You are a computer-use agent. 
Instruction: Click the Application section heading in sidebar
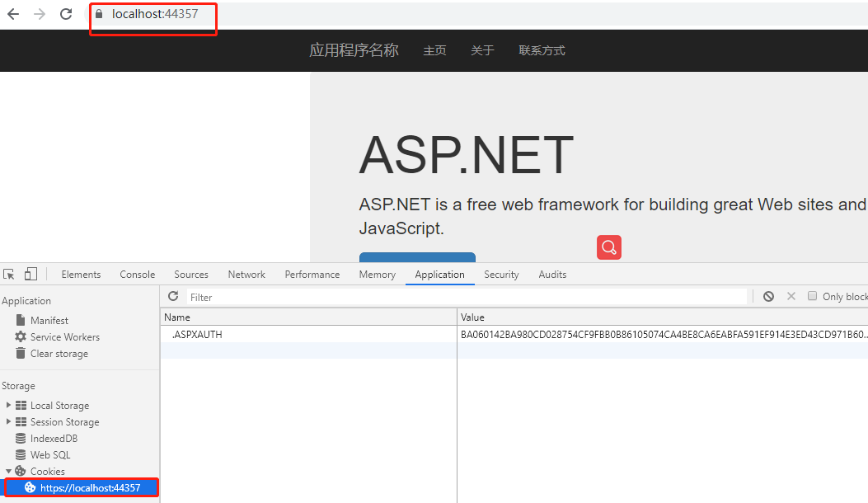tap(26, 301)
